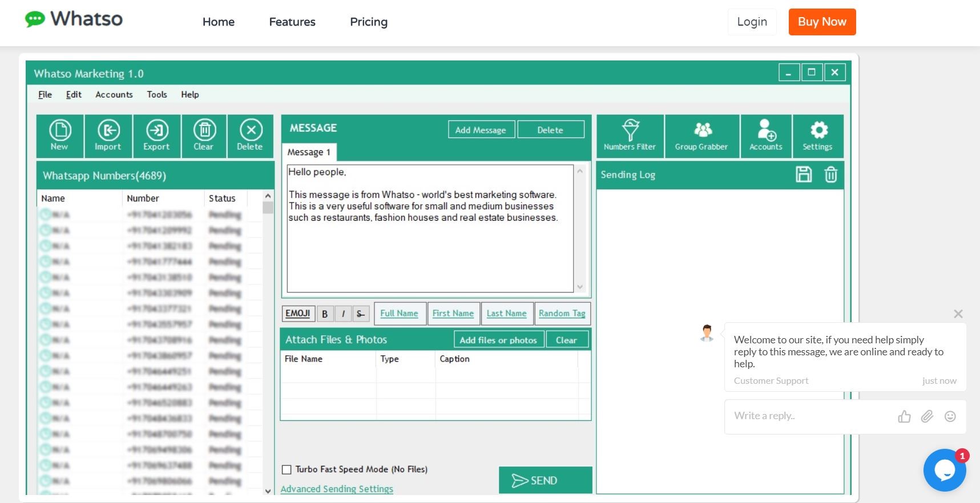The height and width of the screenshot is (503, 980).
Task: Click message box scroll down arrow
Action: [580, 287]
